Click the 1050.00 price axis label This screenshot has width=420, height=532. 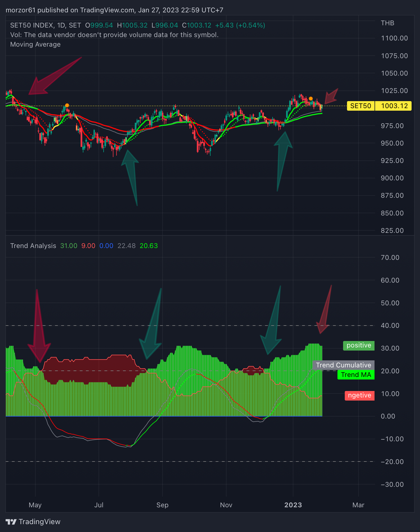point(394,73)
